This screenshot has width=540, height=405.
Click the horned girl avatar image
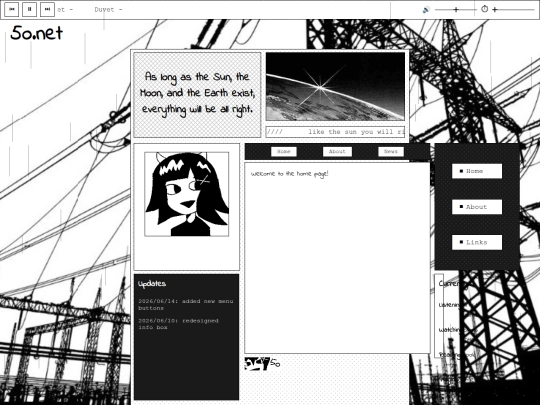[x=187, y=194]
